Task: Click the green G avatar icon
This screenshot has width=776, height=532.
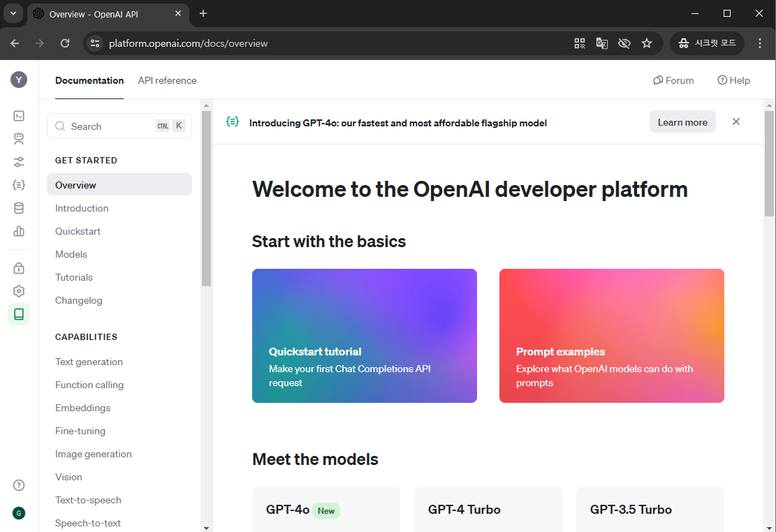Action: coord(19,513)
